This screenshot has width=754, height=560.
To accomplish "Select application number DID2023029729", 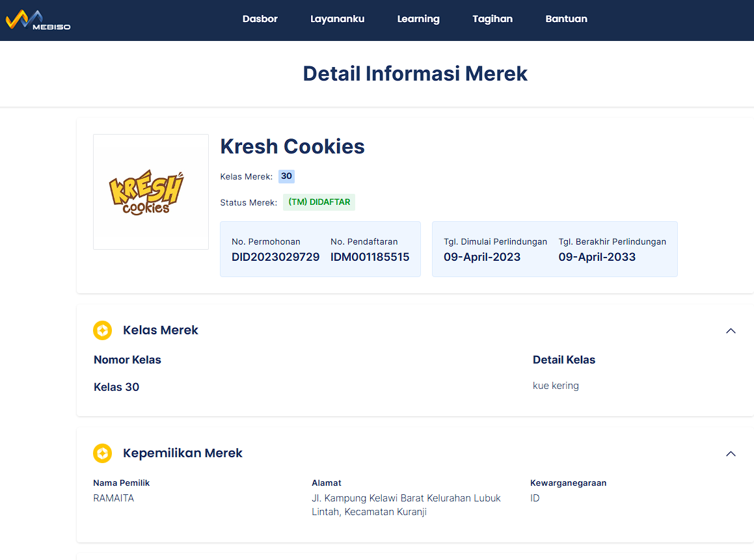I will pyautogui.click(x=276, y=257).
